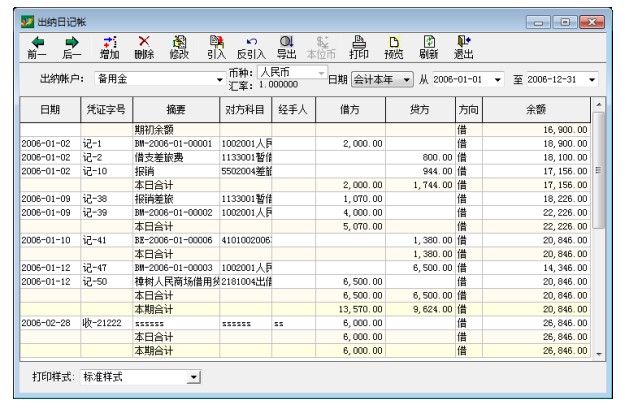Add a new entry using 增加

[x=110, y=47]
